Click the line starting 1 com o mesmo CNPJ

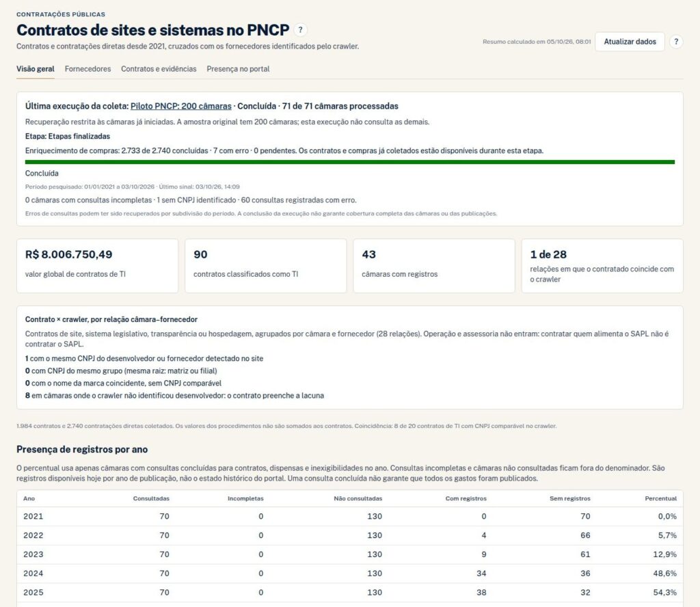tap(144, 359)
